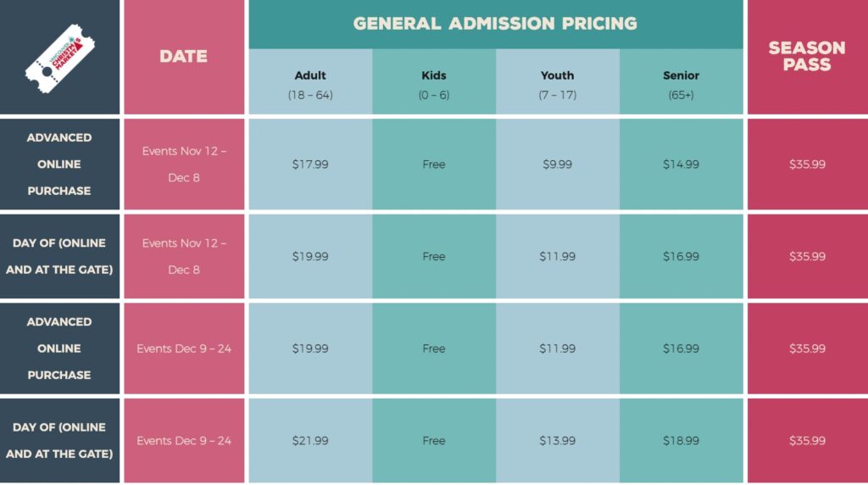This screenshot has height=485, width=868.
Task: Click the last Events Dec 9 – 24 cell
Action: click(184, 441)
